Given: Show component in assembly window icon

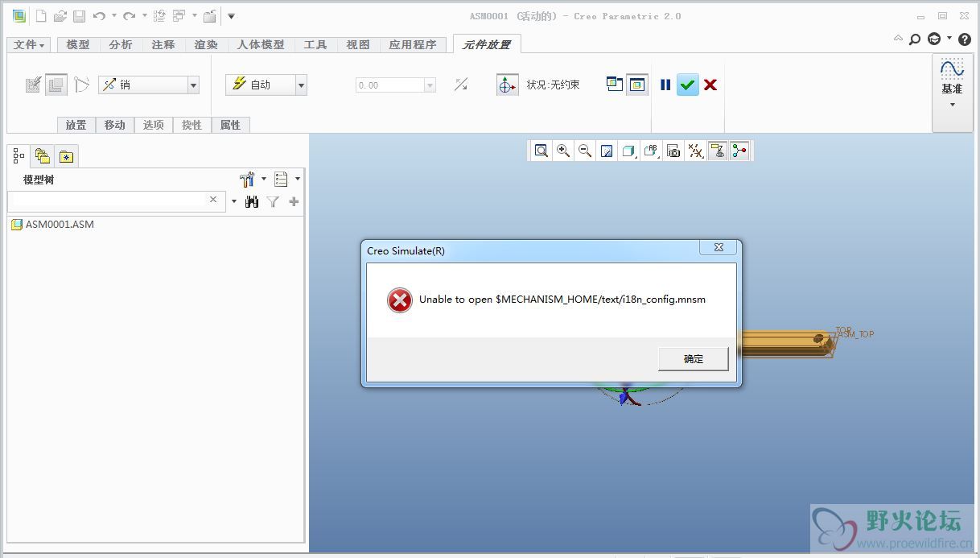Looking at the screenshot, I should click(637, 85).
